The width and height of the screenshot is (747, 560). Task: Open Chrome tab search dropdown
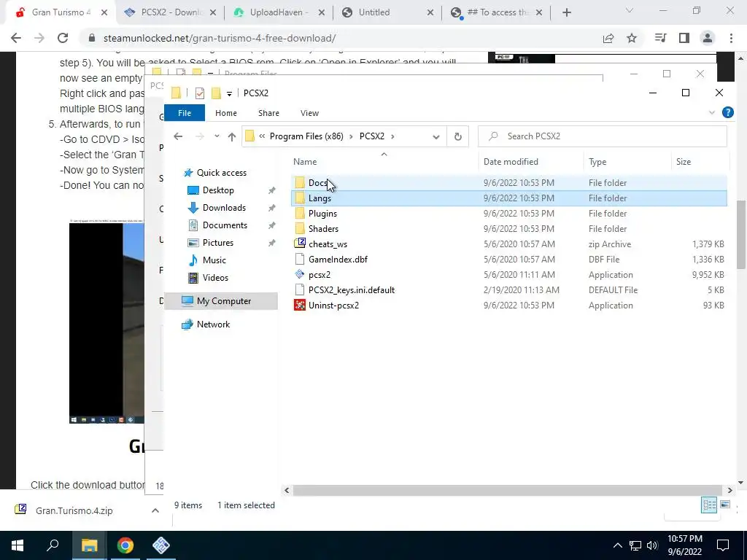pyautogui.click(x=630, y=10)
